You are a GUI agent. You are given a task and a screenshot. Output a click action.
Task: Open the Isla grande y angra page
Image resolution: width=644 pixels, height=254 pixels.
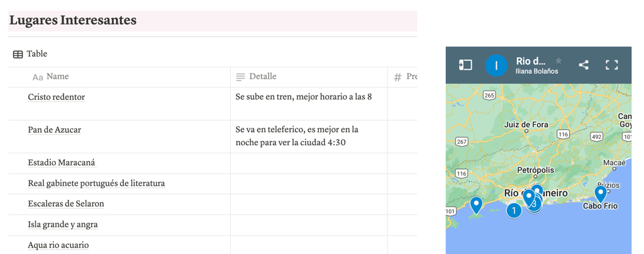click(x=62, y=225)
